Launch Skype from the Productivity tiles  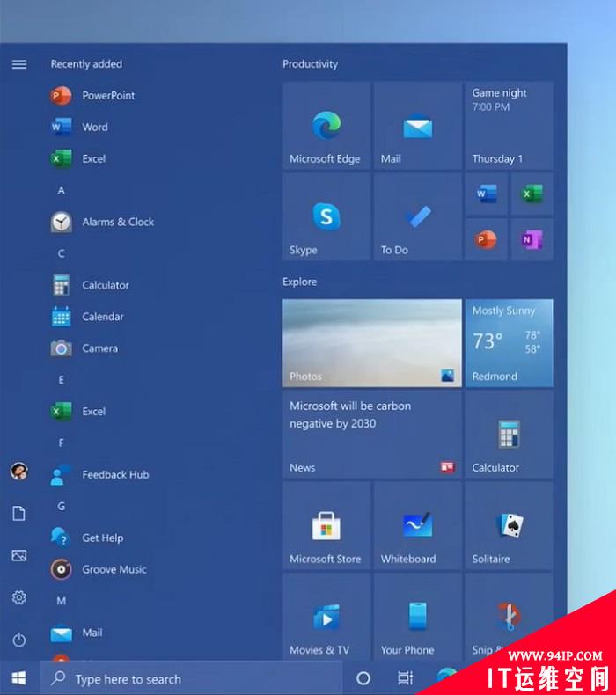click(x=326, y=216)
